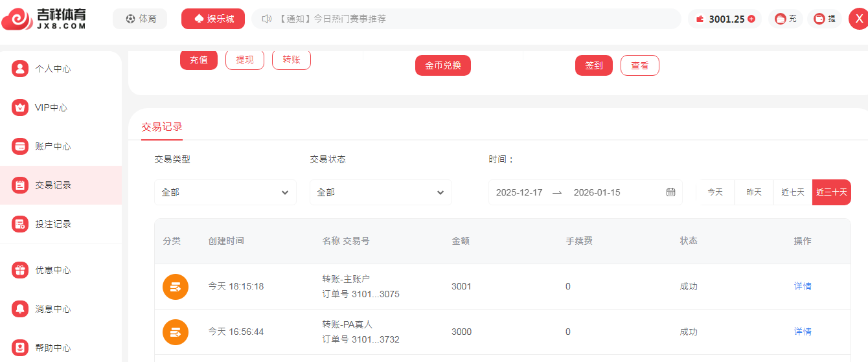Click the 创建时间 column header
The height and width of the screenshot is (362, 868).
[226, 241]
